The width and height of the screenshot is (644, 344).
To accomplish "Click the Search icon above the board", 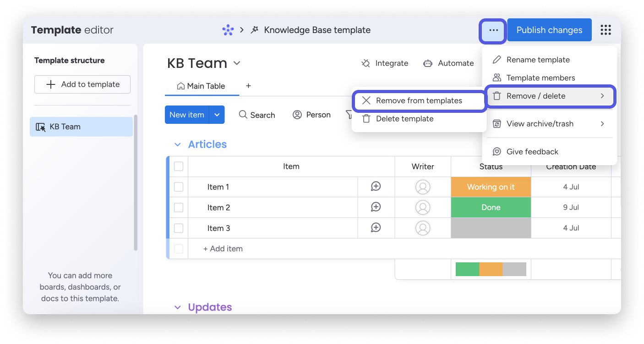I will click(x=242, y=115).
